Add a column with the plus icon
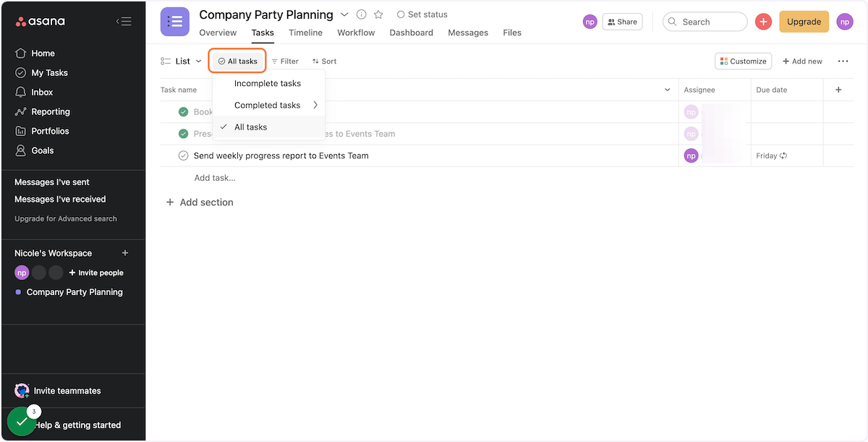Viewport: 868px width, 442px height. [839, 90]
